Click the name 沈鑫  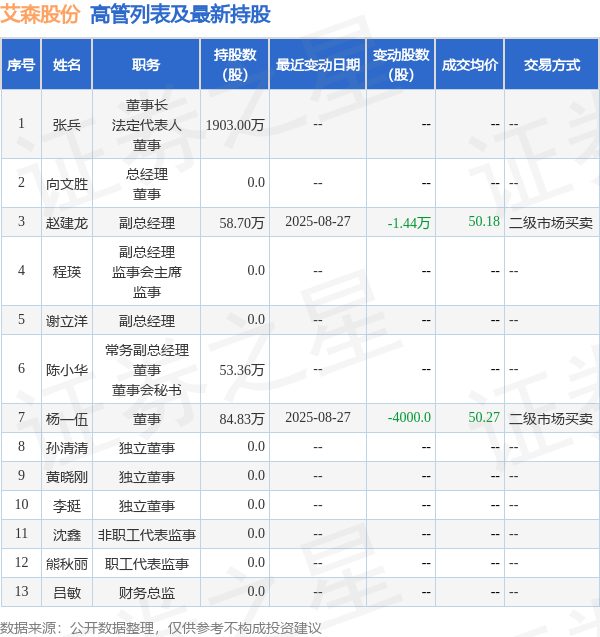(x=67, y=535)
